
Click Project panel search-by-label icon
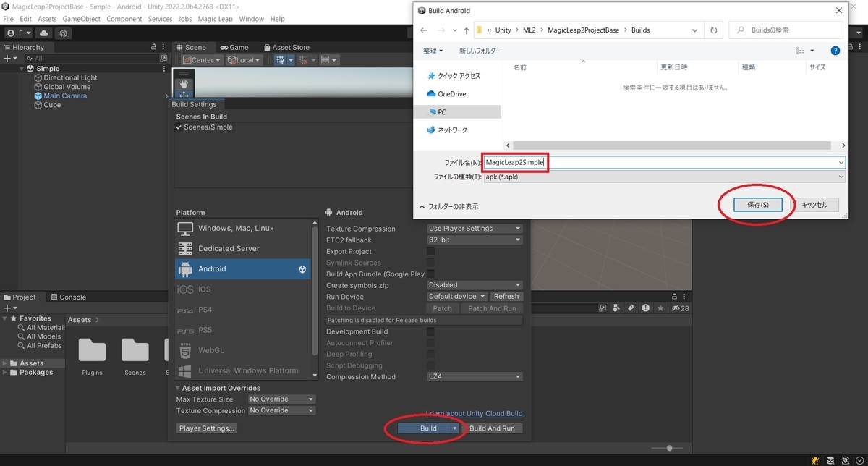pyautogui.click(x=631, y=308)
